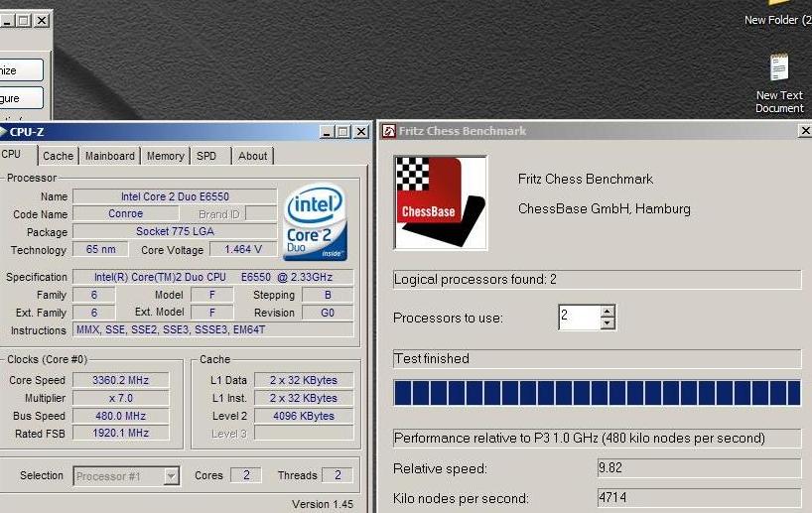Click the Family value 6 field
The image size is (812, 513).
click(93, 295)
